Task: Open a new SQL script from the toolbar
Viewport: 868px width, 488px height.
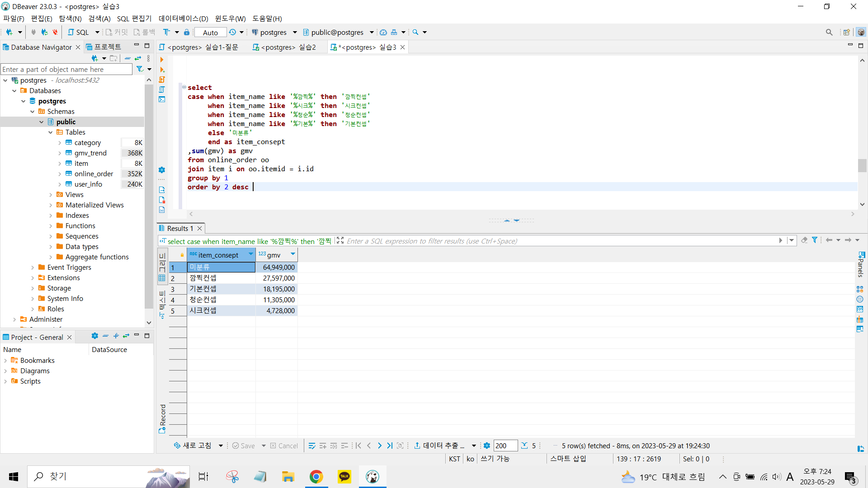Action: point(79,32)
